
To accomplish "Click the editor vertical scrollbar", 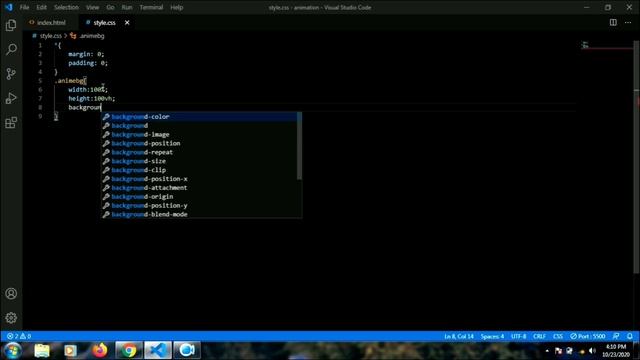I will pyautogui.click(x=636, y=157).
